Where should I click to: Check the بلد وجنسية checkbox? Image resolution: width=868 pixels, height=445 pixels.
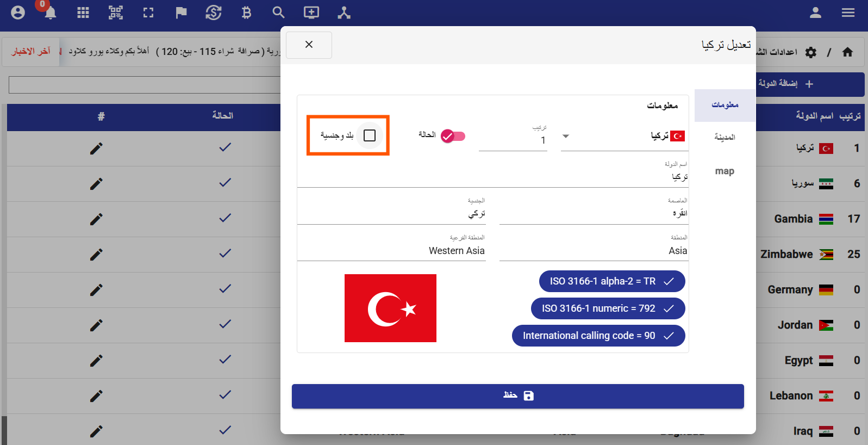coord(370,135)
